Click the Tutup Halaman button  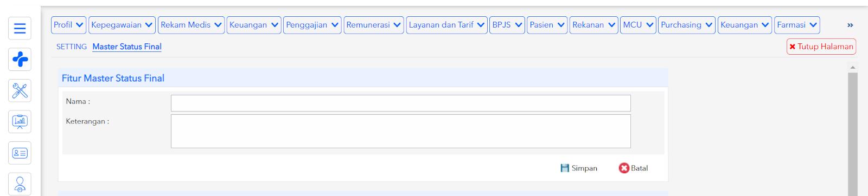(x=821, y=47)
